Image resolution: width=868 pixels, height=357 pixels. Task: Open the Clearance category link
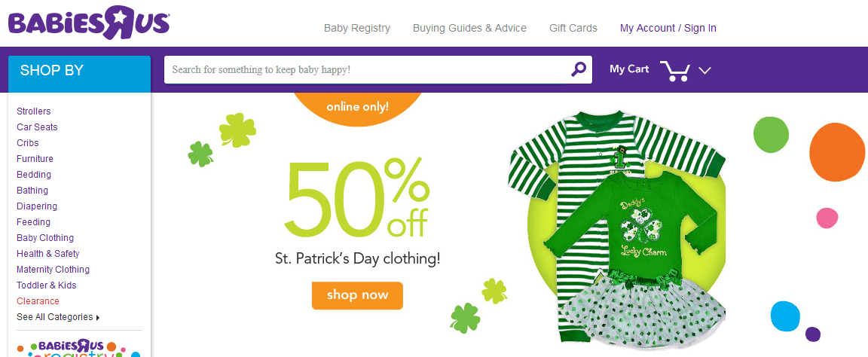tap(38, 301)
